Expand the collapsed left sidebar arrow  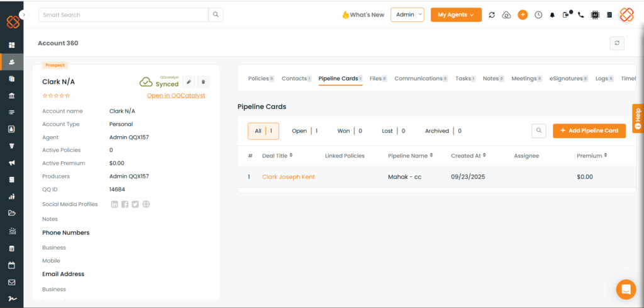(x=24, y=14)
